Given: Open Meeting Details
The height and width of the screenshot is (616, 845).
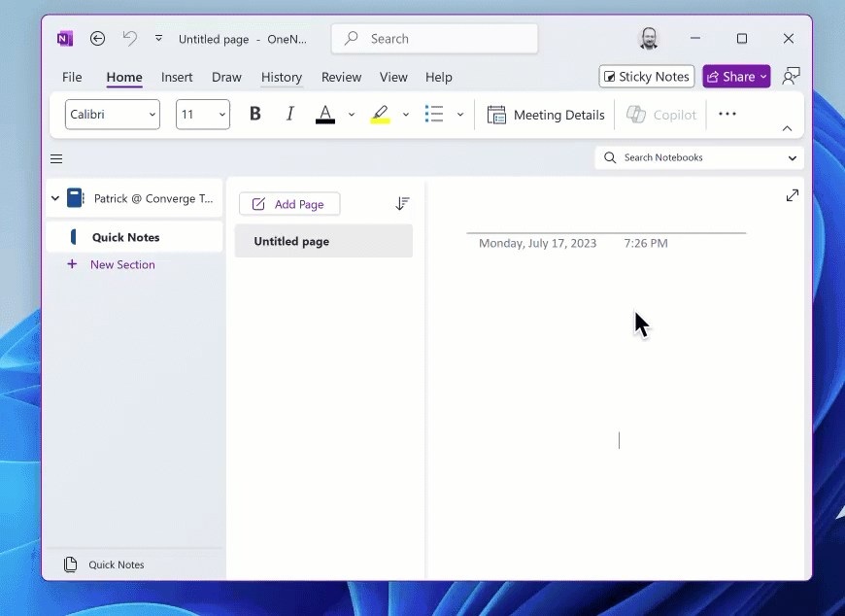Looking at the screenshot, I should 546,115.
